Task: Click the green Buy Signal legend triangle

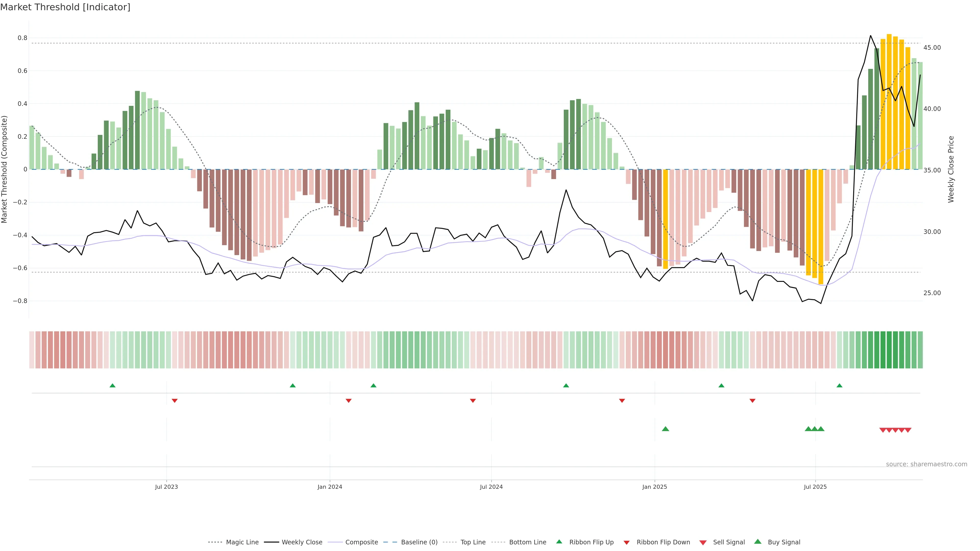Action: 757,542
